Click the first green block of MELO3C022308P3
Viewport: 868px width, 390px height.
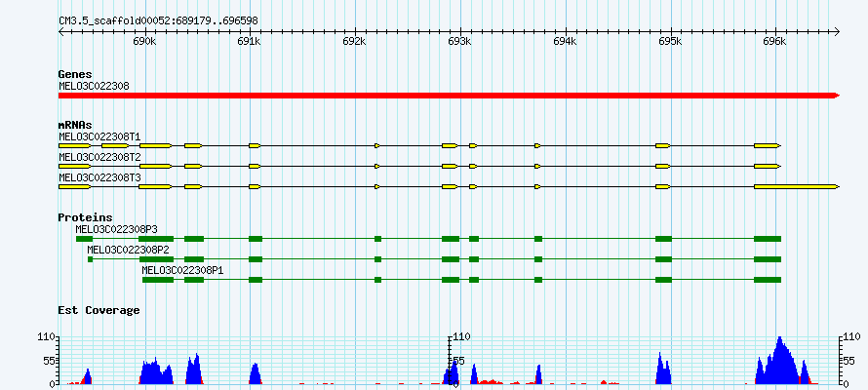(x=84, y=239)
